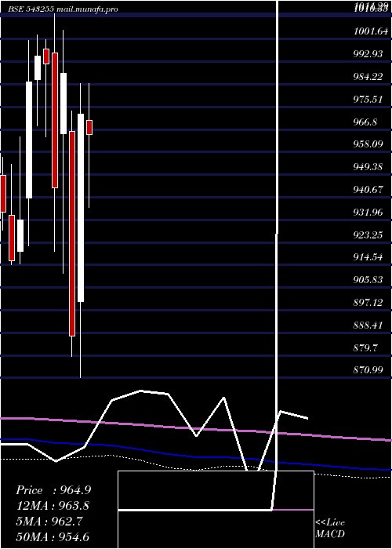Click the white zigzag indicator line peak

click(x=140, y=391)
